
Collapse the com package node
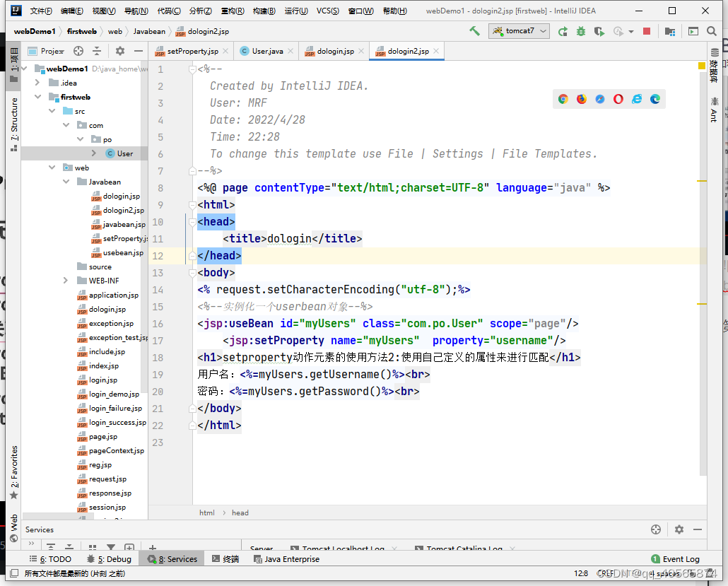66,125
